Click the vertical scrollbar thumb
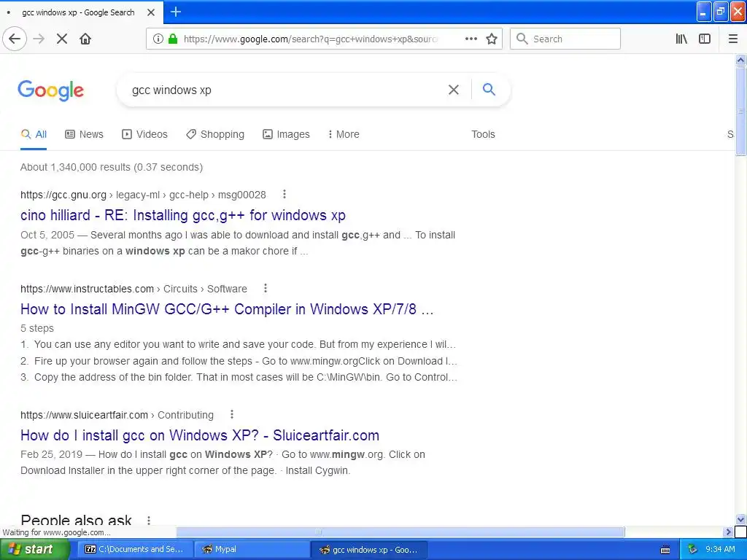The height and width of the screenshot is (560, 747). point(740,111)
